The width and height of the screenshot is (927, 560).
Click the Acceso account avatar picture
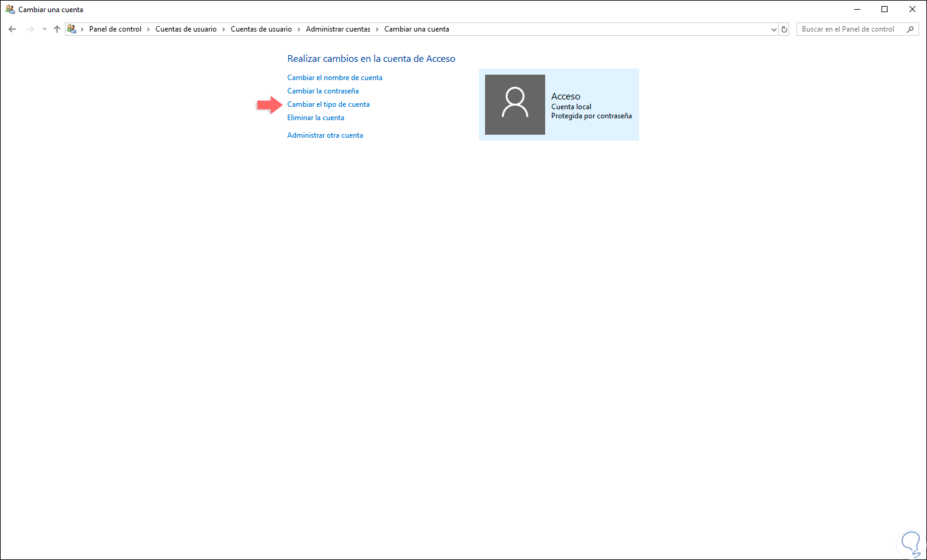[x=515, y=104]
